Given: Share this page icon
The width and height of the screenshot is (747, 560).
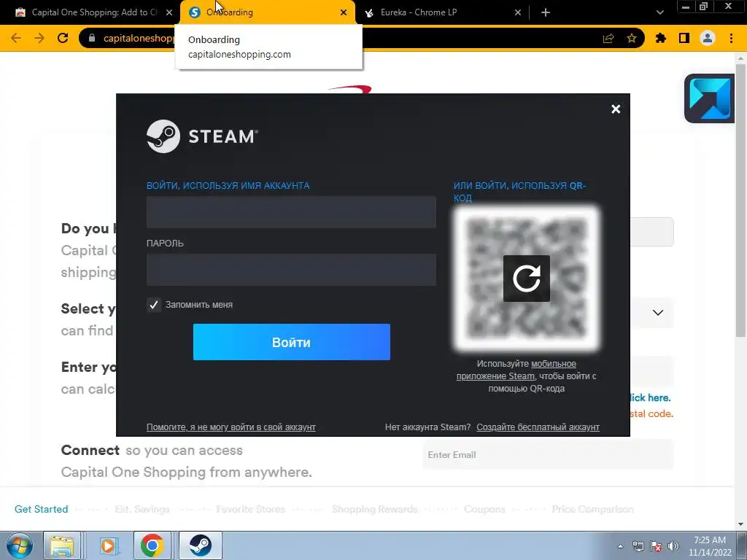Looking at the screenshot, I should click(x=608, y=38).
